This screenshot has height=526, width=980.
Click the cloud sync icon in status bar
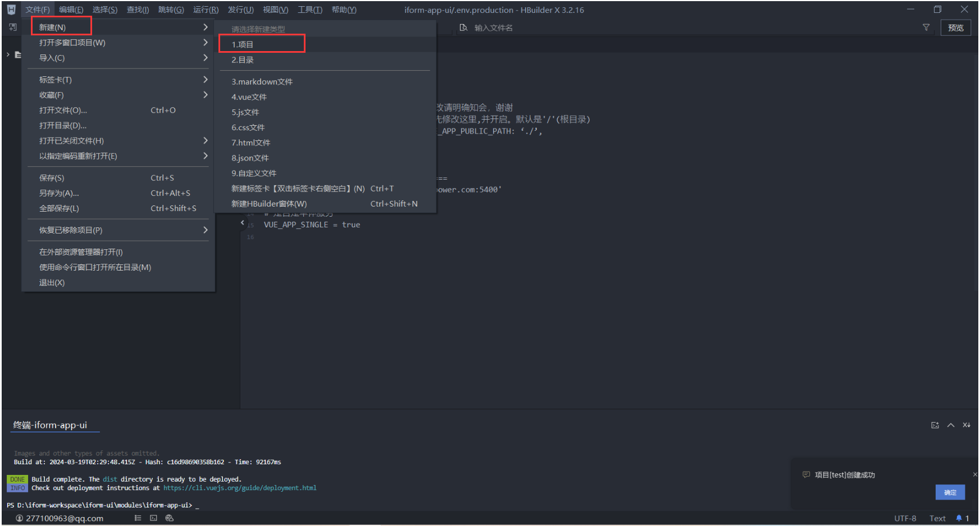pyautogui.click(x=170, y=518)
